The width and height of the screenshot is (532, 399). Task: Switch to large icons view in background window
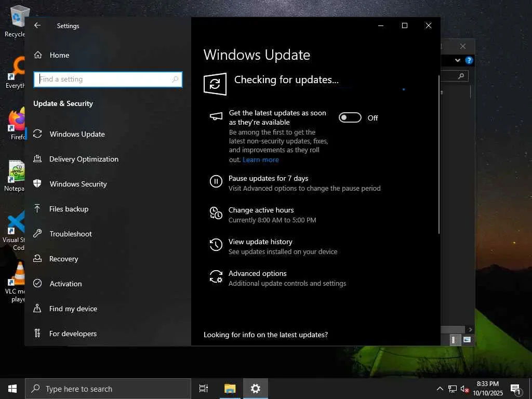pyautogui.click(x=467, y=340)
